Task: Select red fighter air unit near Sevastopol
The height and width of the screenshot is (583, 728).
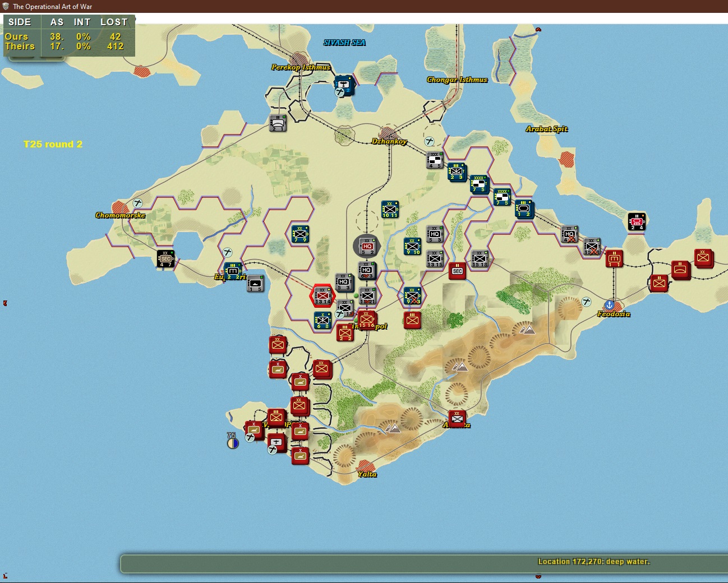Action: tap(277, 442)
